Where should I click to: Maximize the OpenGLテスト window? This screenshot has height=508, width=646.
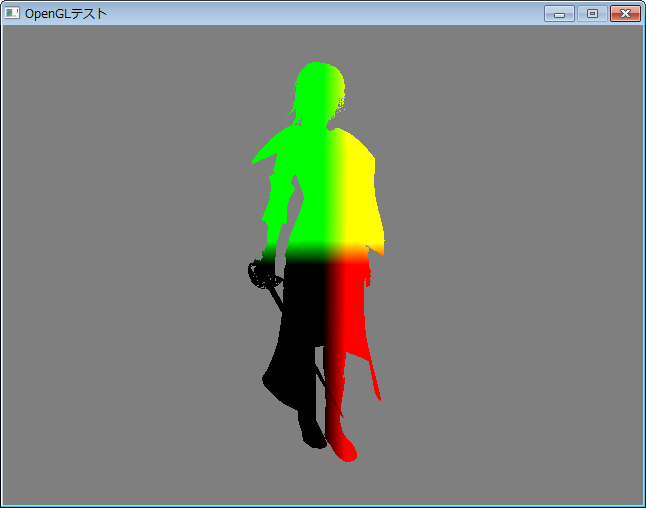(592, 13)
